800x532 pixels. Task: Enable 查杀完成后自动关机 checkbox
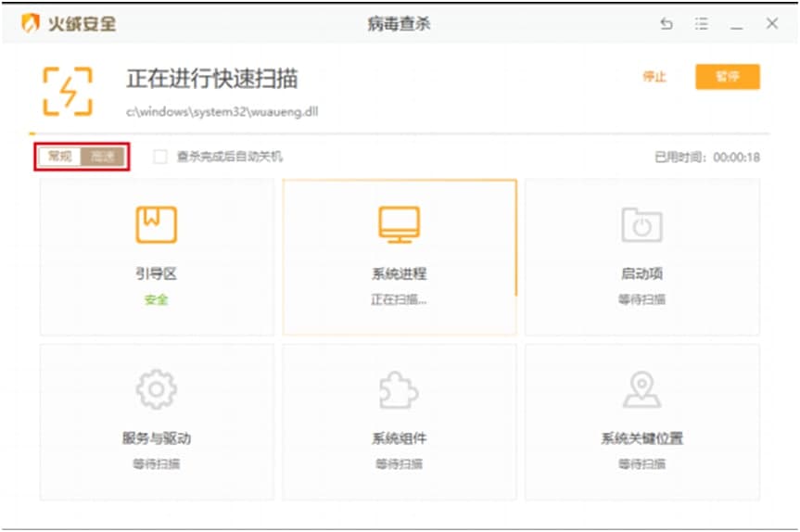(x=160, y=157)
